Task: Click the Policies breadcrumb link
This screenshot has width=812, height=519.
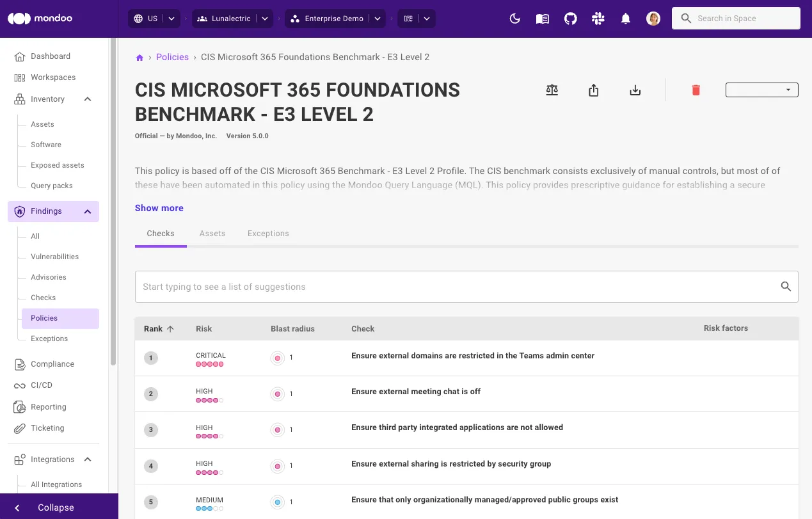Action: [x=172, y=57]
